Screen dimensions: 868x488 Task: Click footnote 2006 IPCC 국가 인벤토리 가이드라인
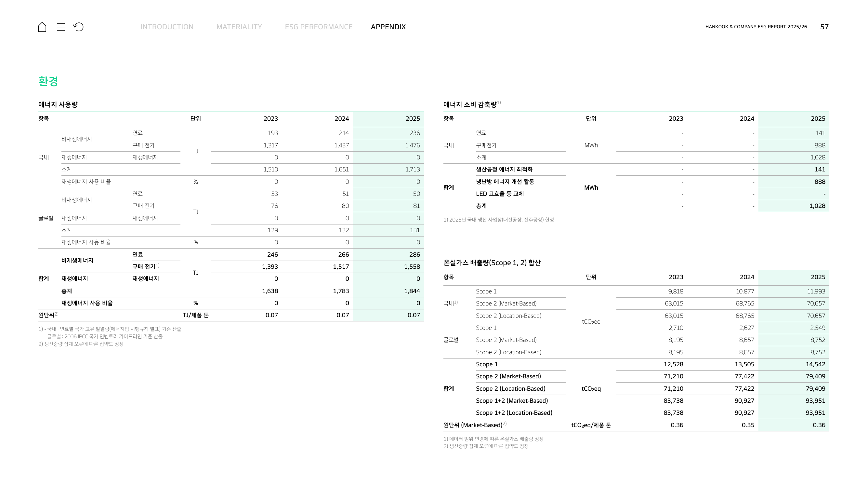point(103,336)
